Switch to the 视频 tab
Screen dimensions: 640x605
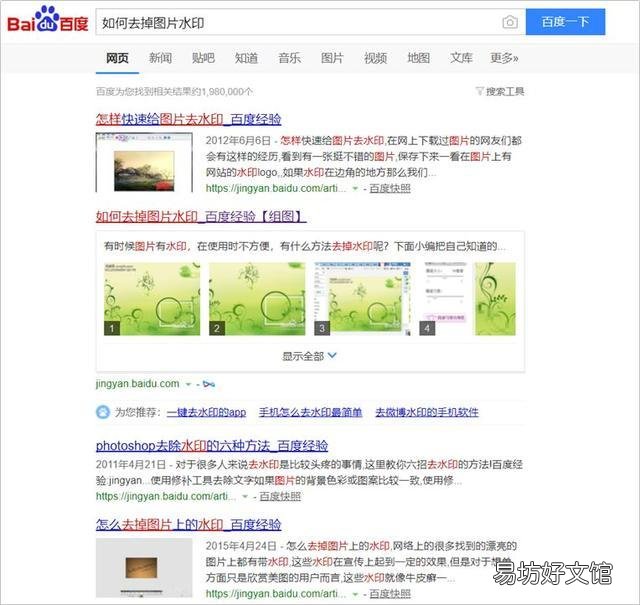click(375, 58)
